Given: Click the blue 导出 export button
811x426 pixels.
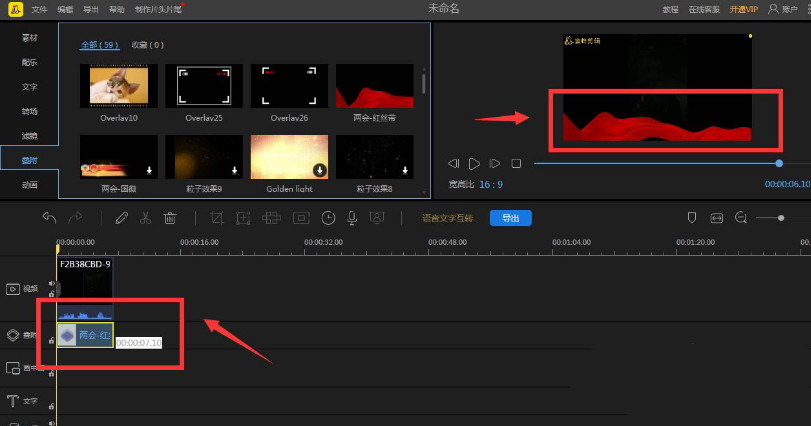Looking at the screenshot, I should click(x=510, y=218).
